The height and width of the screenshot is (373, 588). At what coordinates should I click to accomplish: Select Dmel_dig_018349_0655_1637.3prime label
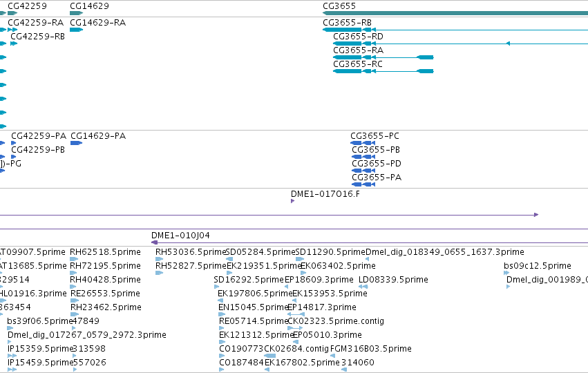point(445,252)
